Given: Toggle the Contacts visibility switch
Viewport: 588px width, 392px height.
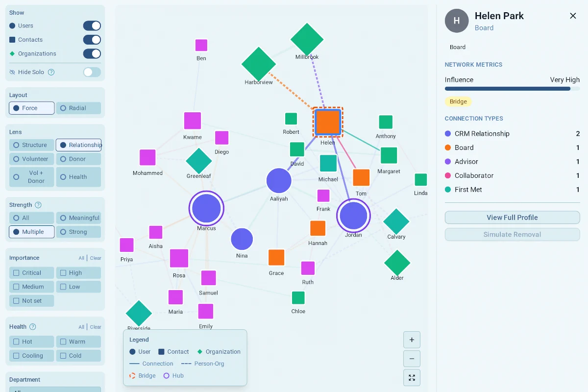Looking at the screenshot, I should tap(92, 40).
